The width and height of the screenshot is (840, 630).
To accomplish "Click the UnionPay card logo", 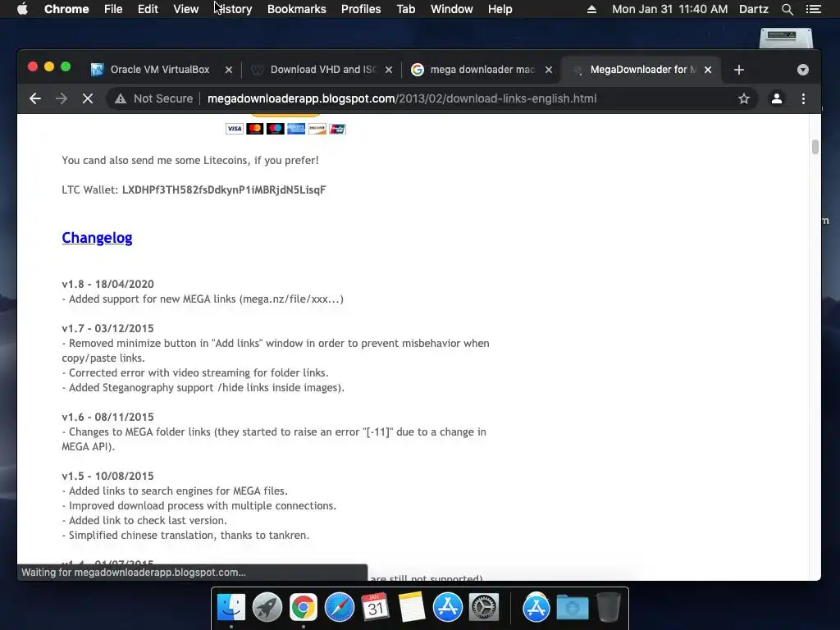I will 337,129.
